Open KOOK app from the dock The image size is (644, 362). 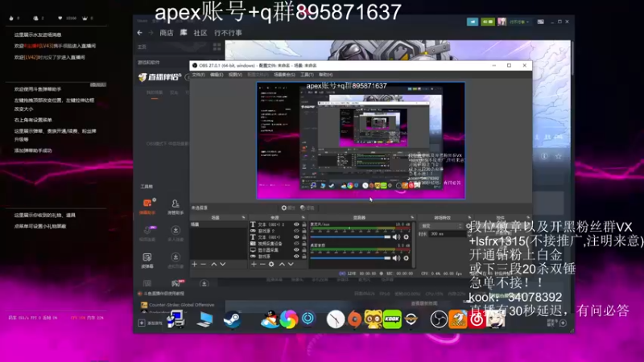coord(392,319)
